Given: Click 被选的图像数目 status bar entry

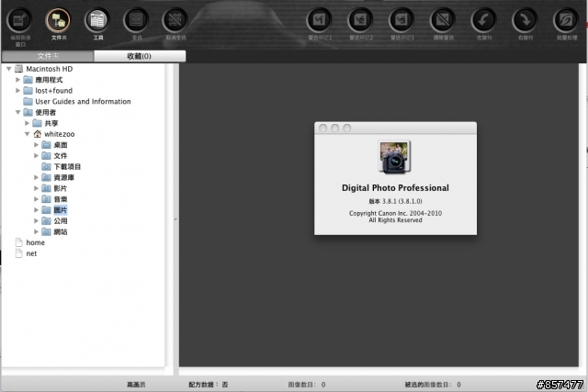Looking at the screenshot, I should point(433,385).
